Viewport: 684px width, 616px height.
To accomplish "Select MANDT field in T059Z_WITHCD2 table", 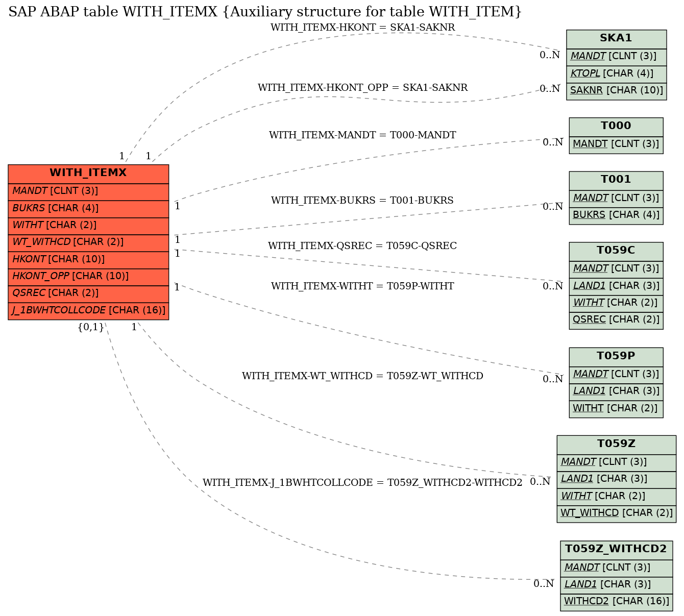I will pos(616,568).
